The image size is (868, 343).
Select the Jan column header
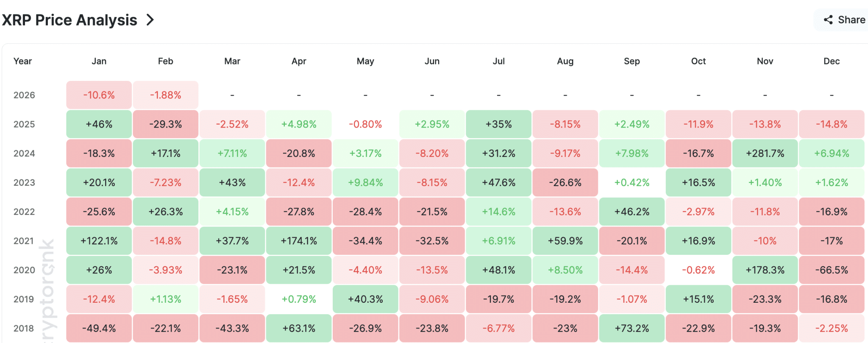[x=98, y=61]
